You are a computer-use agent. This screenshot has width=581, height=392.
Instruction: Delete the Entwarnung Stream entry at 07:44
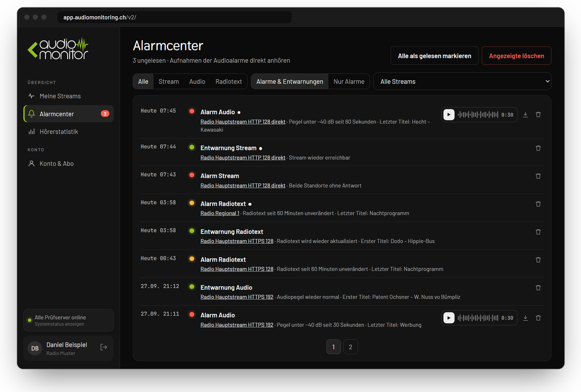pos(538,148)
